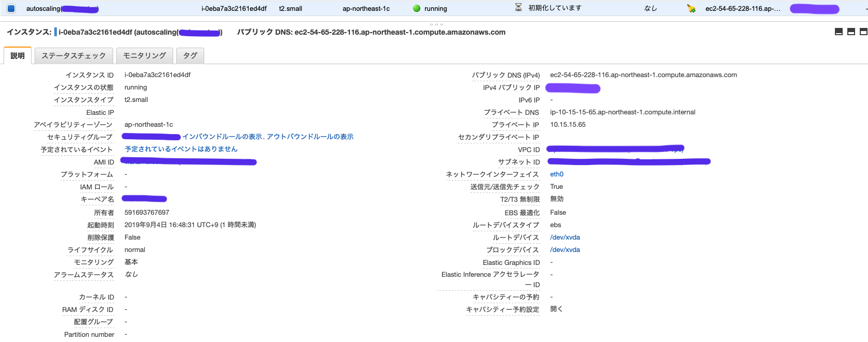Click the redacted AMI ID value
Image resolution: width=868 pixels, height=342 pixels.
point(189,162)
